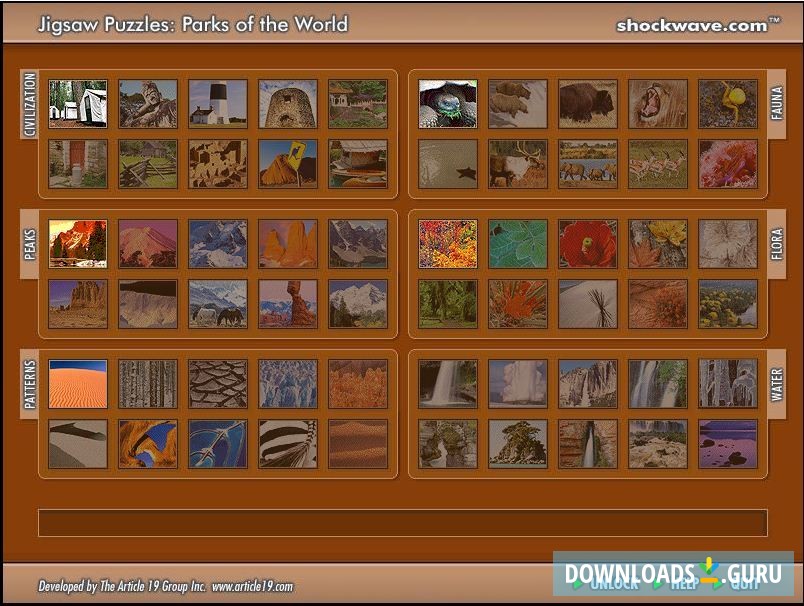The height and width of the screenshot is (606, 804).
Task: Open the lighthouse puzzle in Civilization
Action: click(x=217, y=101)
